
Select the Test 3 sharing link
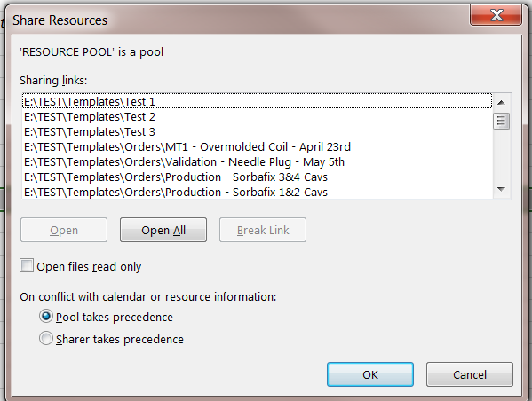point(258,131)
